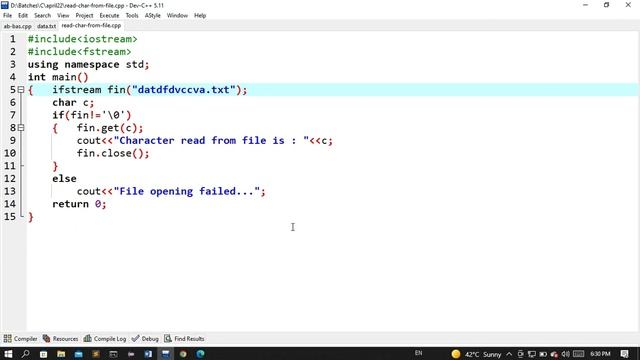This screenshot has height=360, width=640.
Task: Click the "int main()" line
Action: (58, 77)
